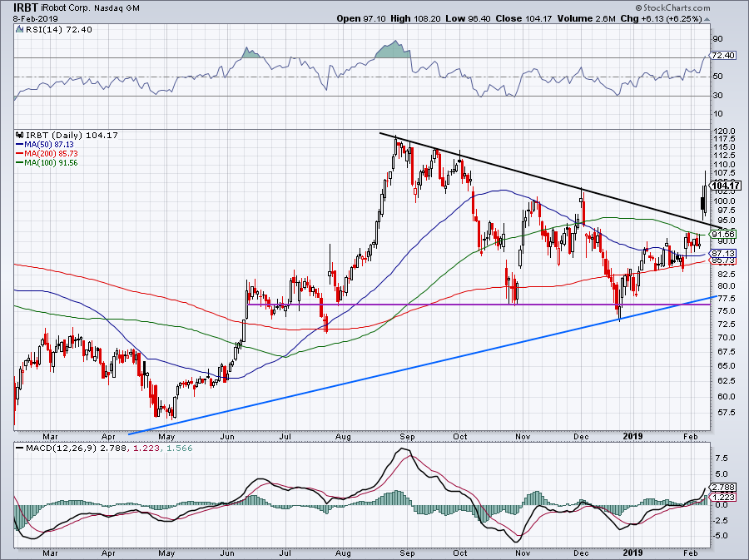Click the candlestick icon beside IRBT (Daily)
Image resolution: width=749 pixels, height=560 pixels.
(x=20, y=135)
